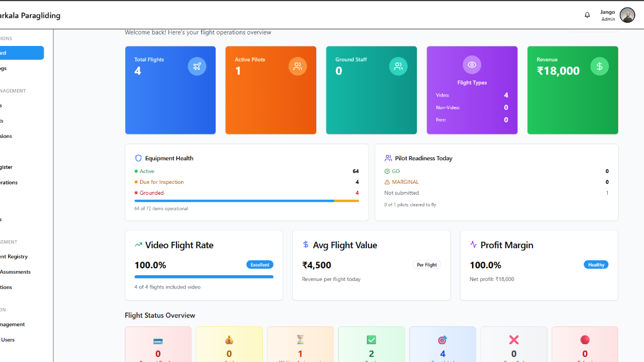
Task: Click the people icon on Active Pilots
Action: pos(297,66)
